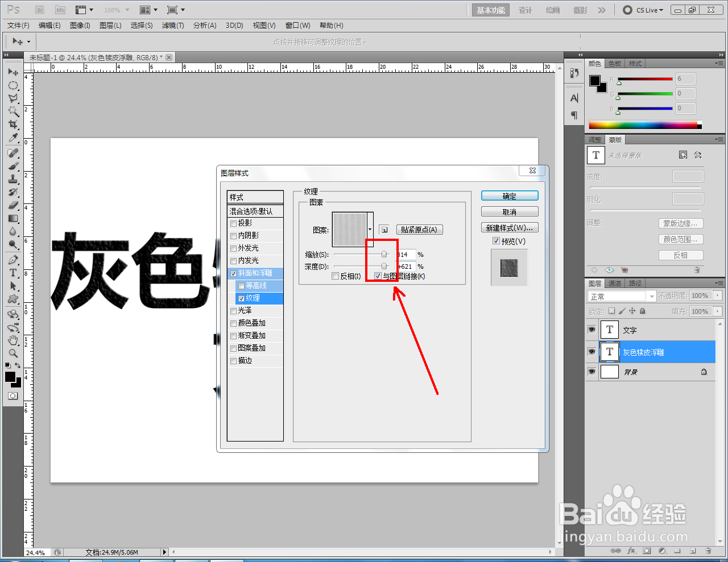Click the 基本功能 workspace button
The height and width of the screenshot is (562, 728).
coord(491,10)
